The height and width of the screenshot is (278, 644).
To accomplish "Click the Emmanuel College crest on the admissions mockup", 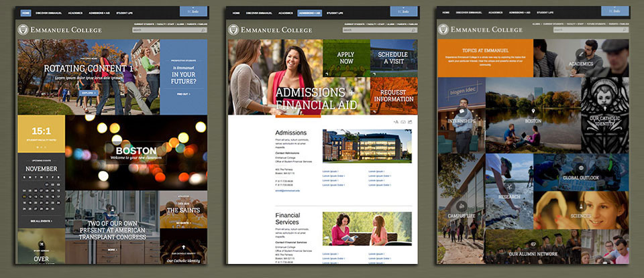I will point(233,29).
